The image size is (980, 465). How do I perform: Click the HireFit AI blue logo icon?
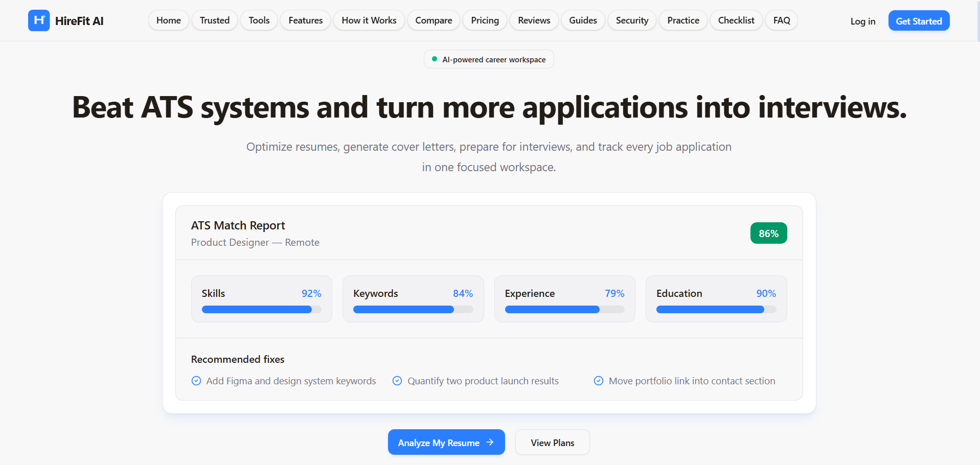point(39,20)
